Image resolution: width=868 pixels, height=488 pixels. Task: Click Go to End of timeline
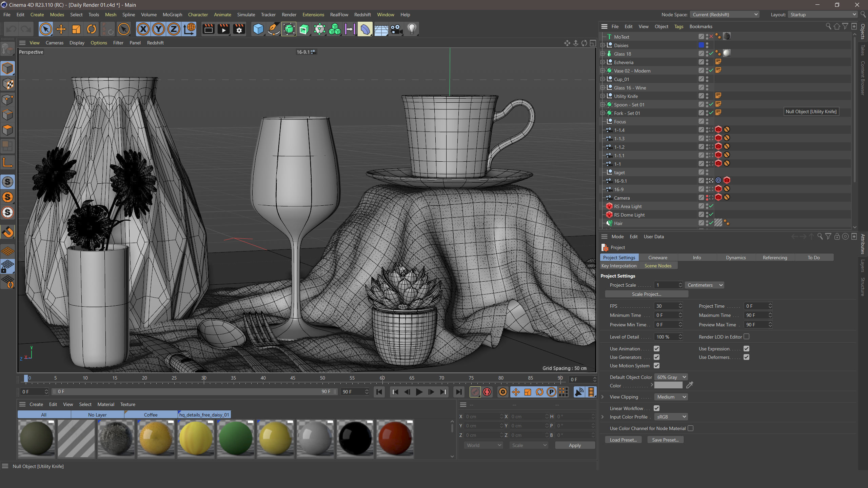coord(458,392)
